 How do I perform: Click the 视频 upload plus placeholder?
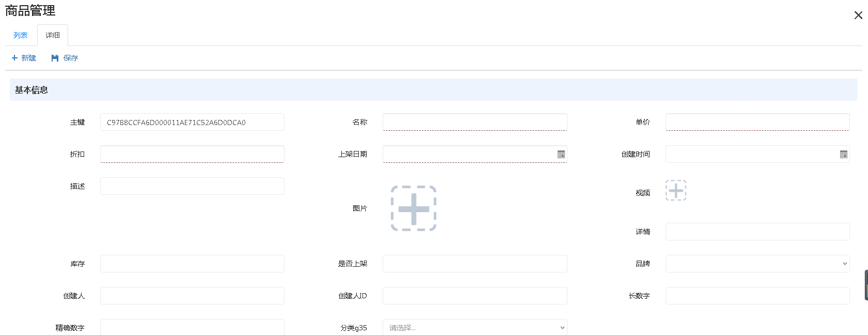coord(675,190)
